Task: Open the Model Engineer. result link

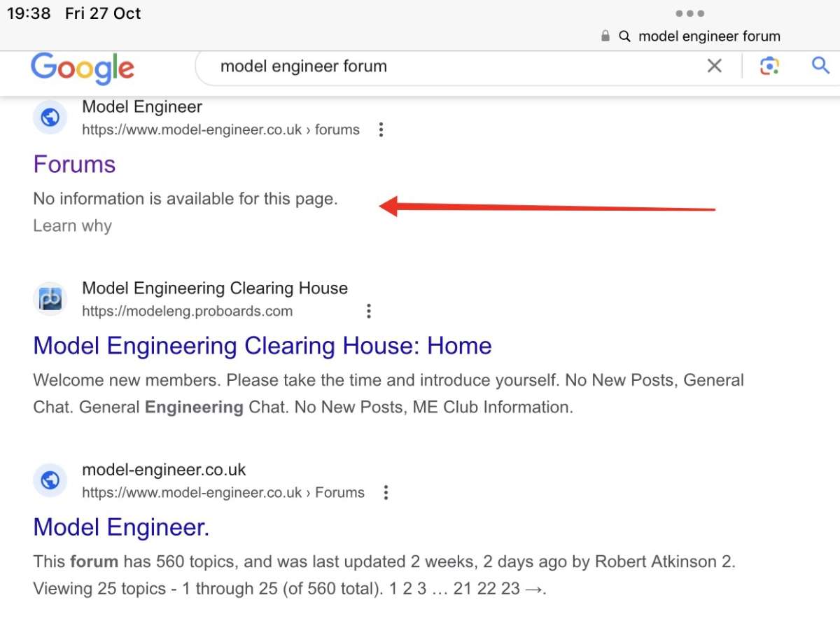Action: pyautogui.click(x=121, y=527)
